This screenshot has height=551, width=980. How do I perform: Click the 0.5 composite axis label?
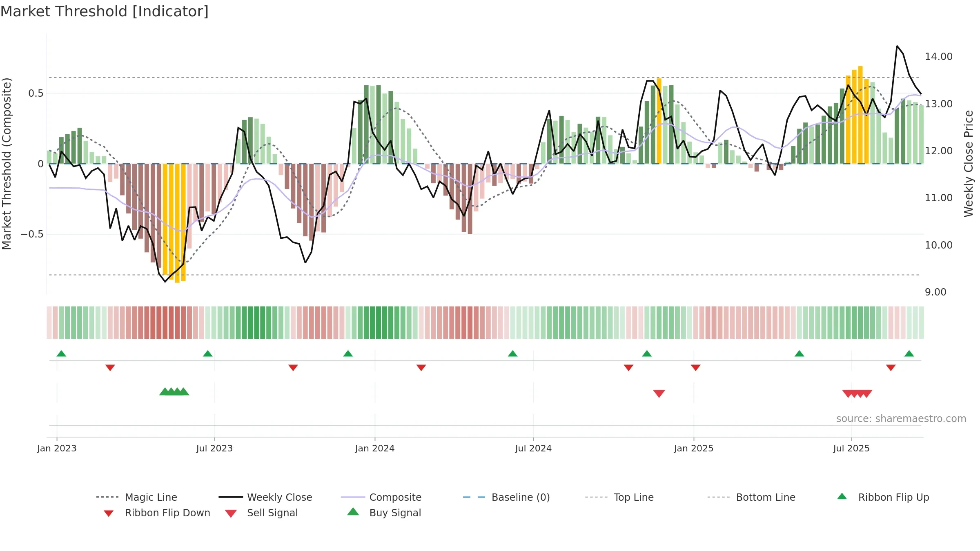coord(36,93)
